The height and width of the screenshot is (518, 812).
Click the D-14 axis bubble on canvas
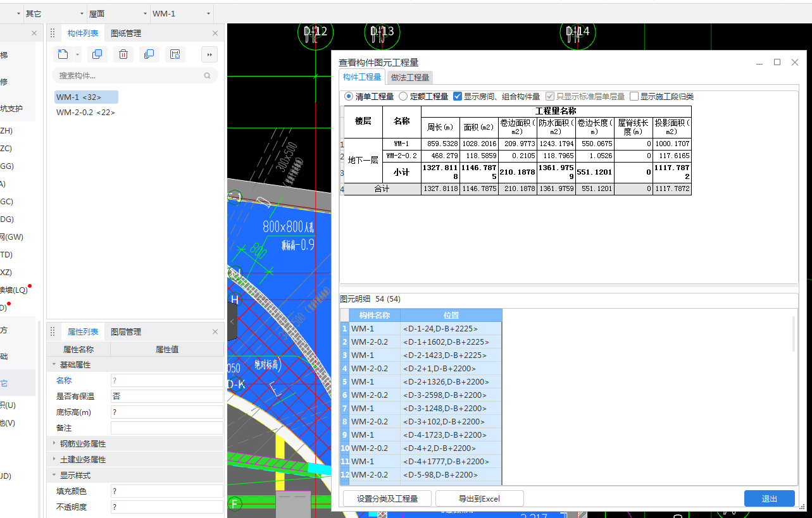click(x=578, y=33)
